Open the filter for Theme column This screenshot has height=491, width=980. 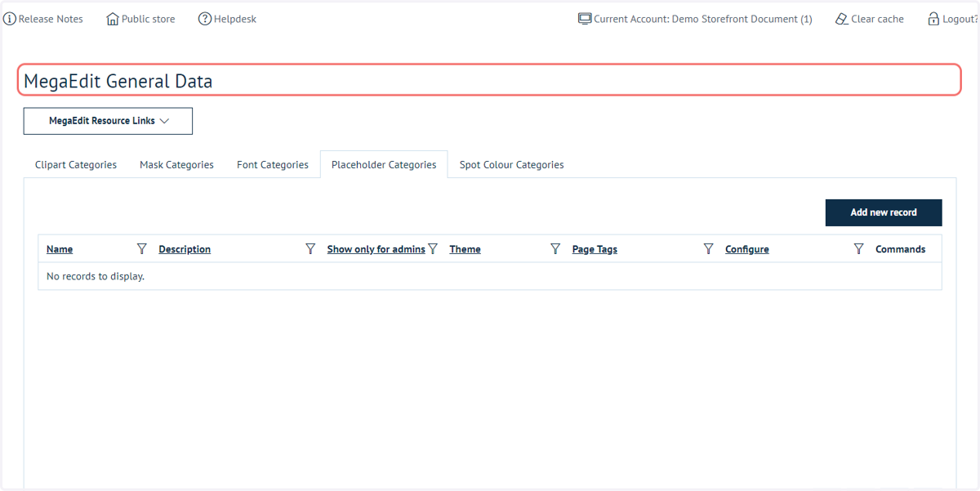pyautogui.click(x=555, y=249)
